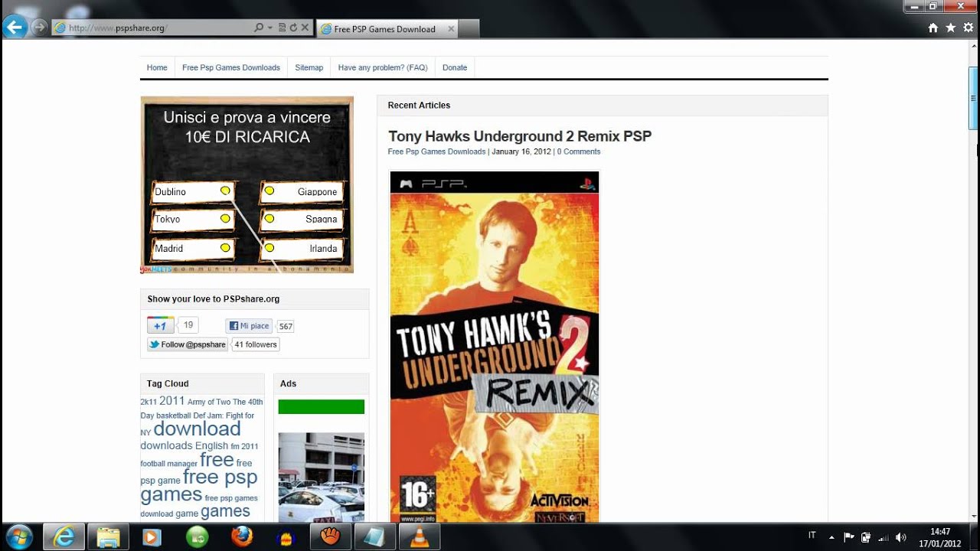Click the browser Forward arrow button
The width and height of the screenshot is (980, 551).
point(38,28)
